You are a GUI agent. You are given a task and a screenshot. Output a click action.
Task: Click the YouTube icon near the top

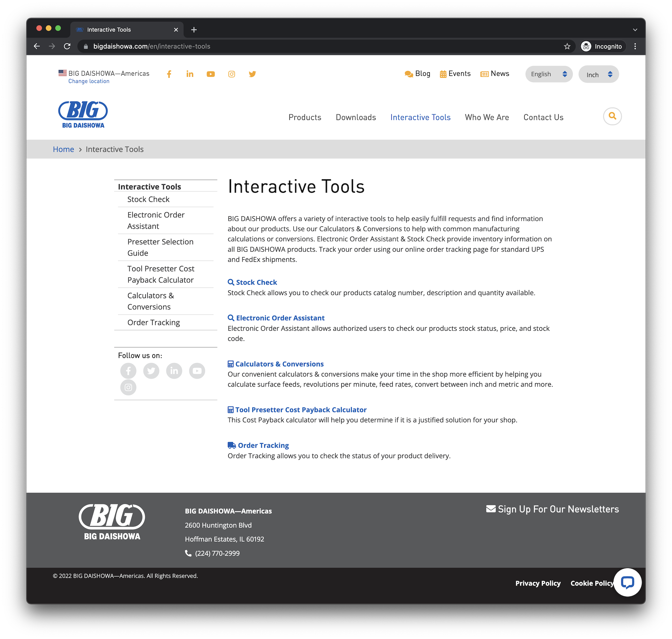[211, 74]
